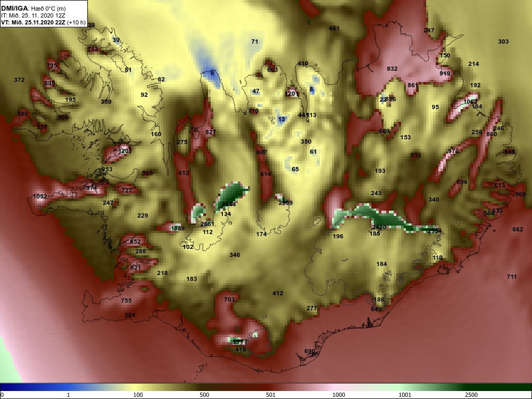Click the 1889 height label
532x399 pixels.
pyautogui.click(x=178, y=228)
